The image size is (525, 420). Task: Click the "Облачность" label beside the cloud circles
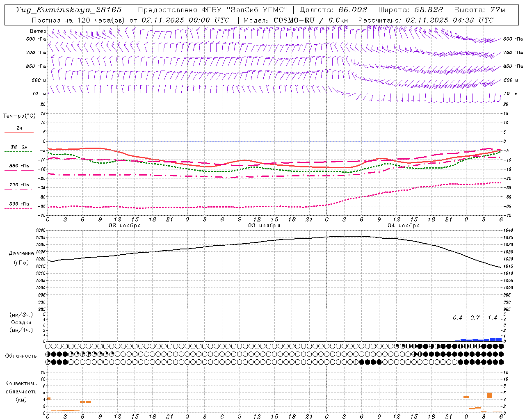(x=21, y=356)
